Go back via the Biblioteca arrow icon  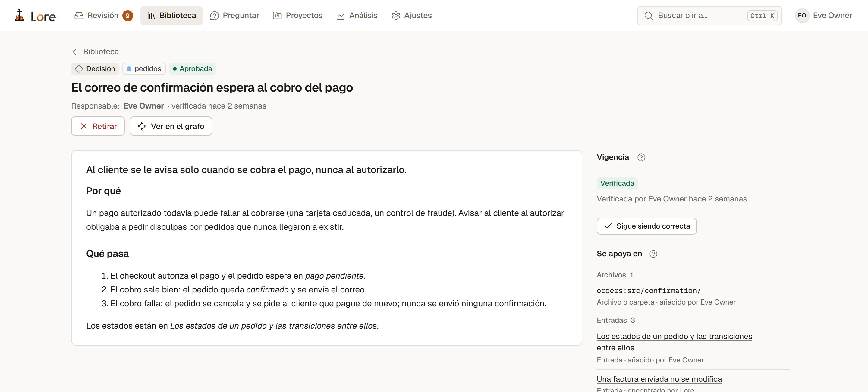76,52
